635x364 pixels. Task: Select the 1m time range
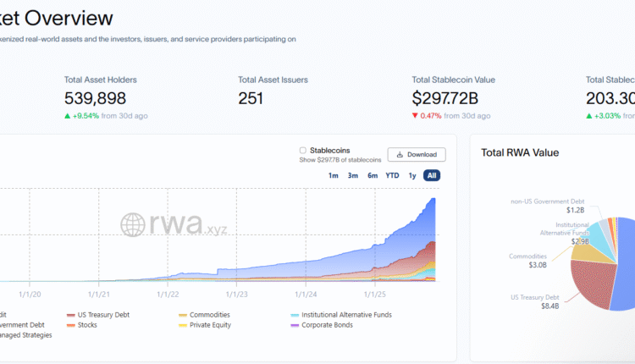(x=334, y=175)
